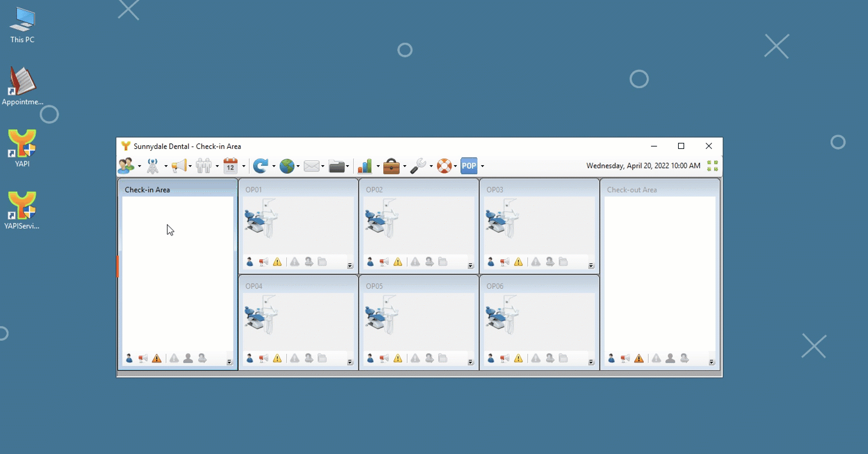Open the This PC desktop icon
The width and height of the screenshot is (868, 454).
point(22,26)
